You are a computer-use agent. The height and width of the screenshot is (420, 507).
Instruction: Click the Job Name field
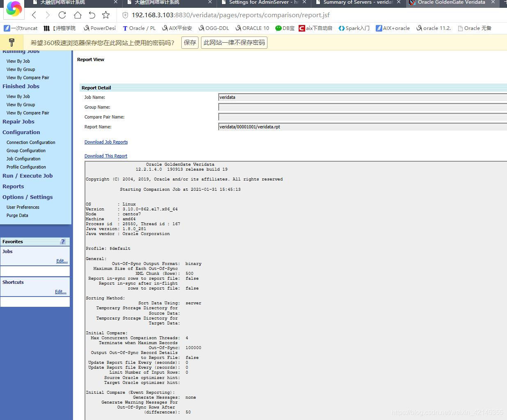coord(363,97)
